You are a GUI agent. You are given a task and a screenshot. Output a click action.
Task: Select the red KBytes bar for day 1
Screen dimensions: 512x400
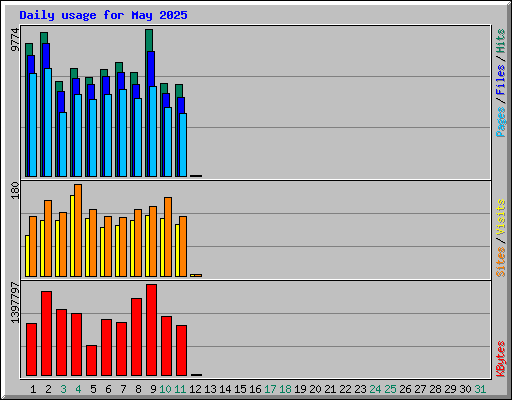tap(31, 350)
